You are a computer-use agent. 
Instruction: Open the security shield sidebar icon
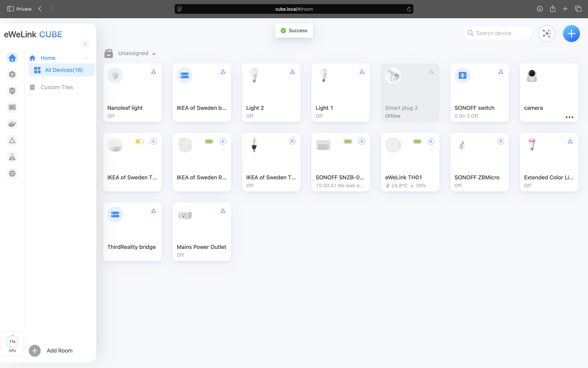point(12,91)
